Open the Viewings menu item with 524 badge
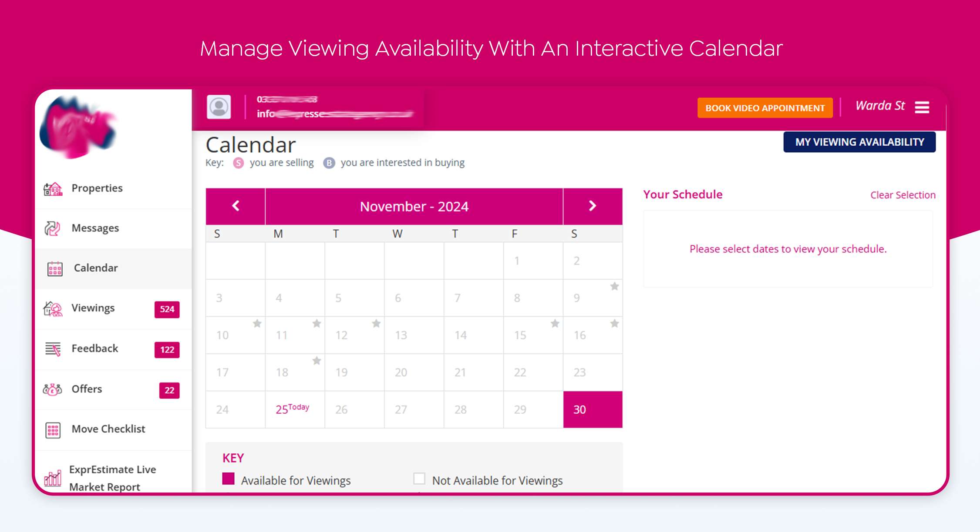Screen dimensions: 980x532 (93, 308)
